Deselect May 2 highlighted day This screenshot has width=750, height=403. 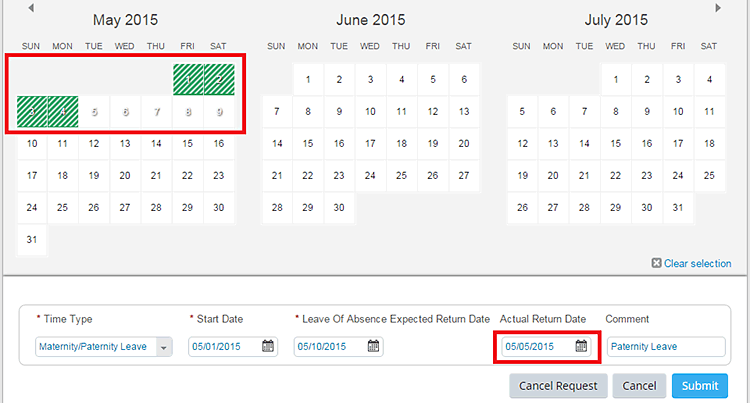[218, 80]
